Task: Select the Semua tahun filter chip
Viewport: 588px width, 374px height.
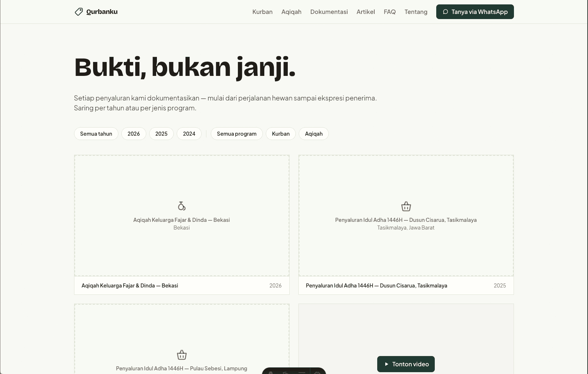Action: pos(96,134)
